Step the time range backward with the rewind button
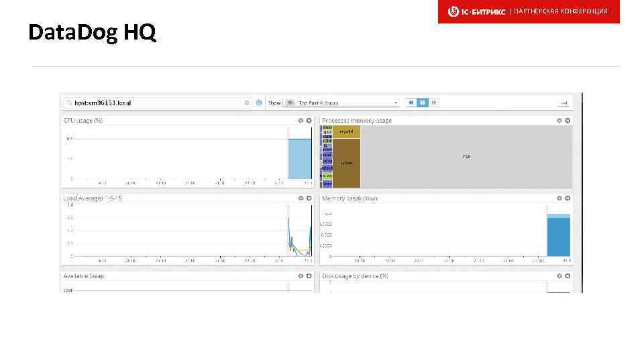 411,103
